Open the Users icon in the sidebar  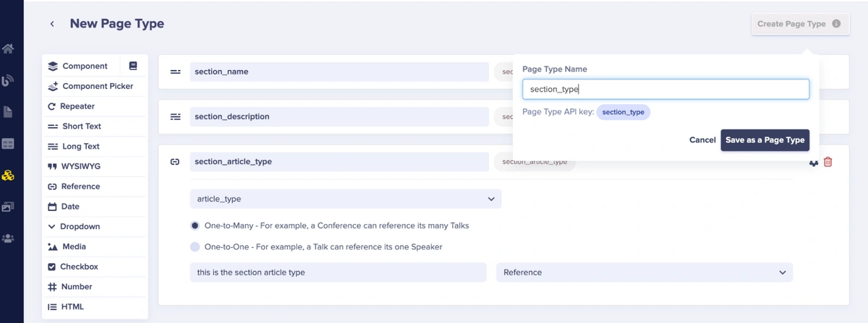coord(8,238)
